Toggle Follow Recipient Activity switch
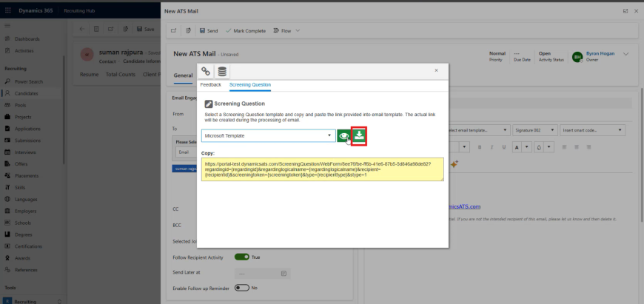The image size is (644, 304). [x=242, y=257]
